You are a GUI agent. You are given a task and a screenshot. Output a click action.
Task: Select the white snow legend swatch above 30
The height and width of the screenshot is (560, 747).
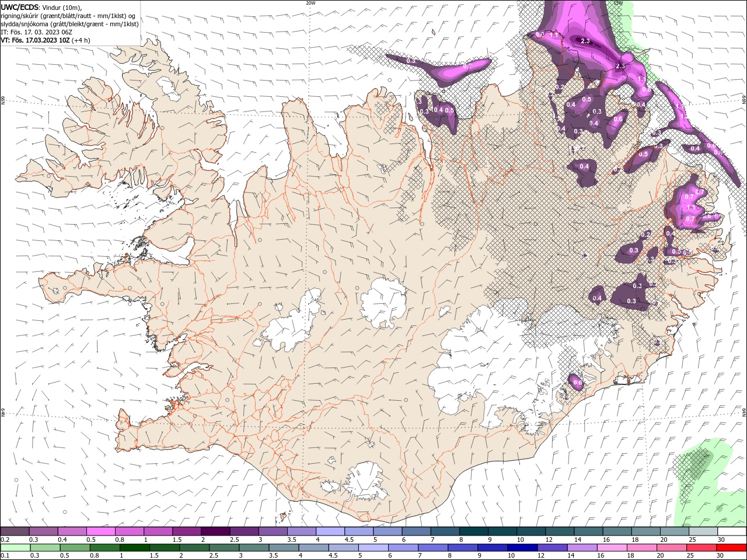pos(731,531)
